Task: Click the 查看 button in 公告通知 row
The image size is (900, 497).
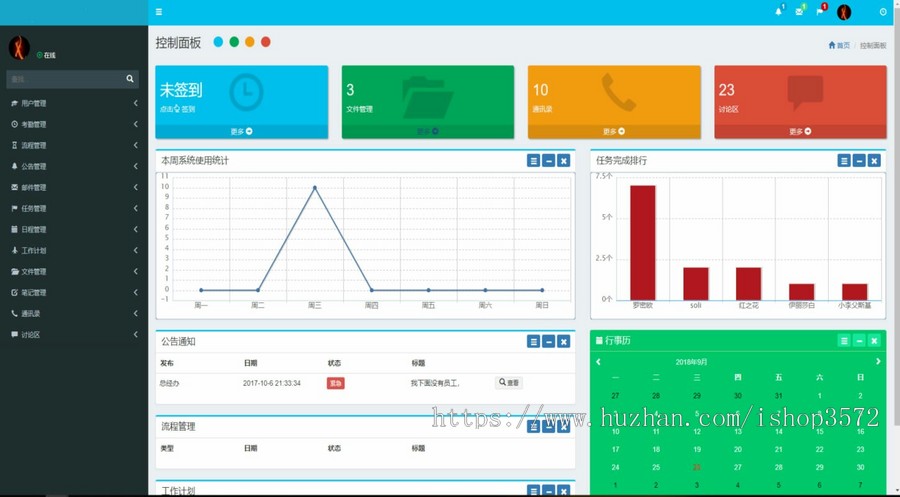Action: tap(509, 382)
